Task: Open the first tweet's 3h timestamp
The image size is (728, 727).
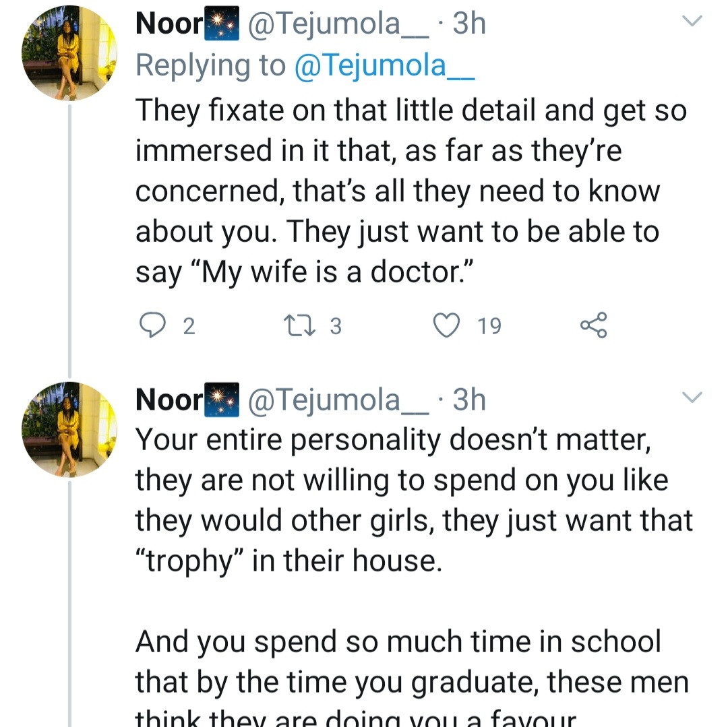Action: pos(469,24)
